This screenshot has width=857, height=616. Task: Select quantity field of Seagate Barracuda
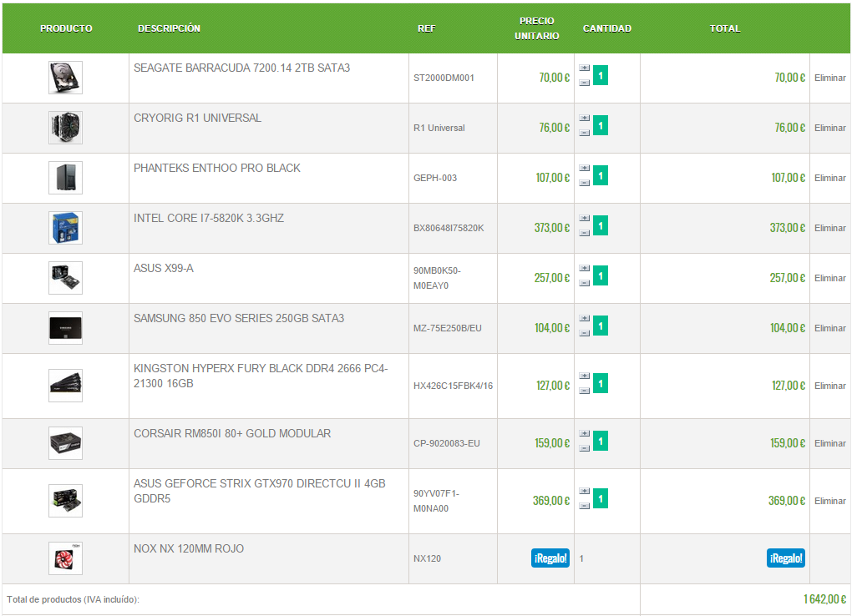click(601, 75)
